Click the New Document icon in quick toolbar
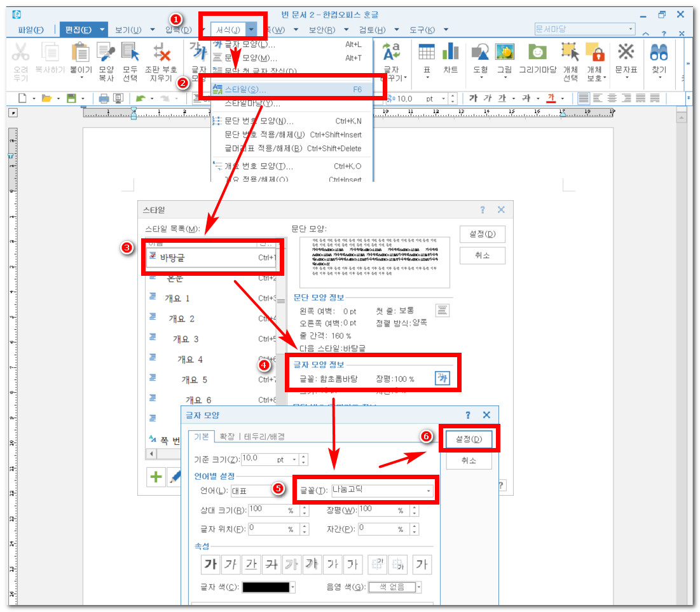 pyautogui.click(x=22, y=99)
